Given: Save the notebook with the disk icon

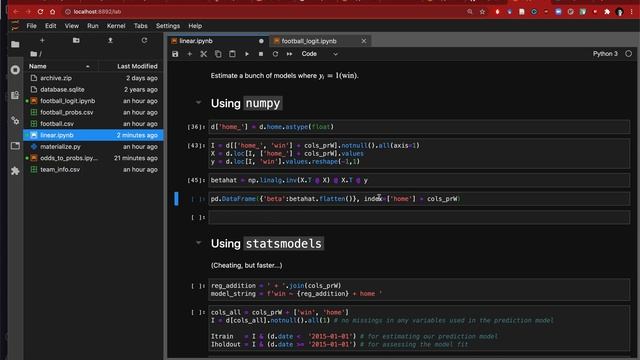Looking at the screenshot, I should [x=175, y=54].
